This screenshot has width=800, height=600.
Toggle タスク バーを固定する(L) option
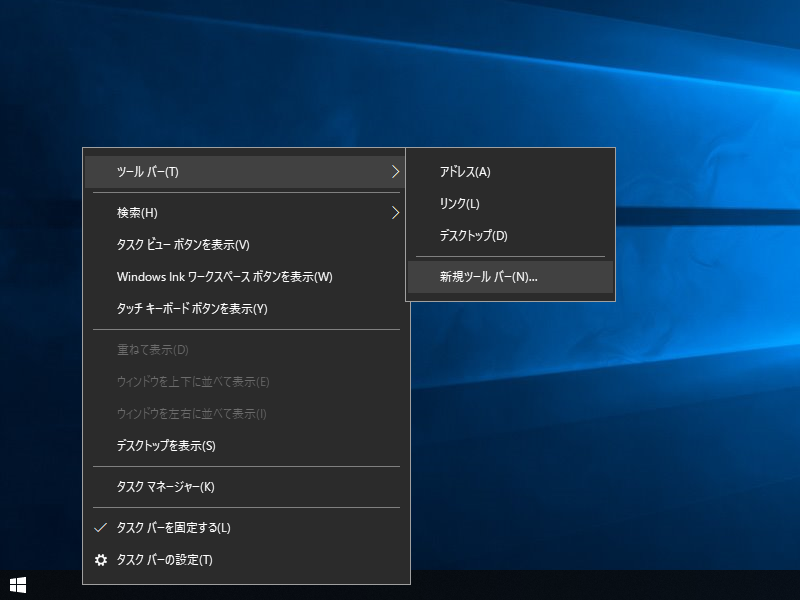pyautogui.click(x=245, y=528)
